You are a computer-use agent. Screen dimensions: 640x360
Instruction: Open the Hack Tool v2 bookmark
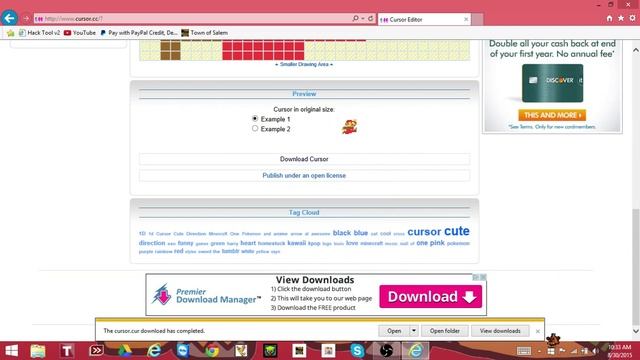40,33
